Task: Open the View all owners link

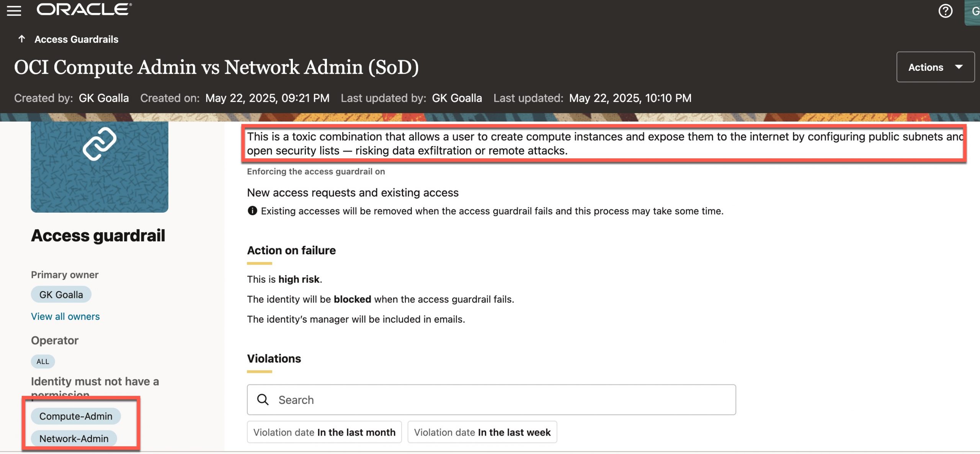Action: pos(65,316)
